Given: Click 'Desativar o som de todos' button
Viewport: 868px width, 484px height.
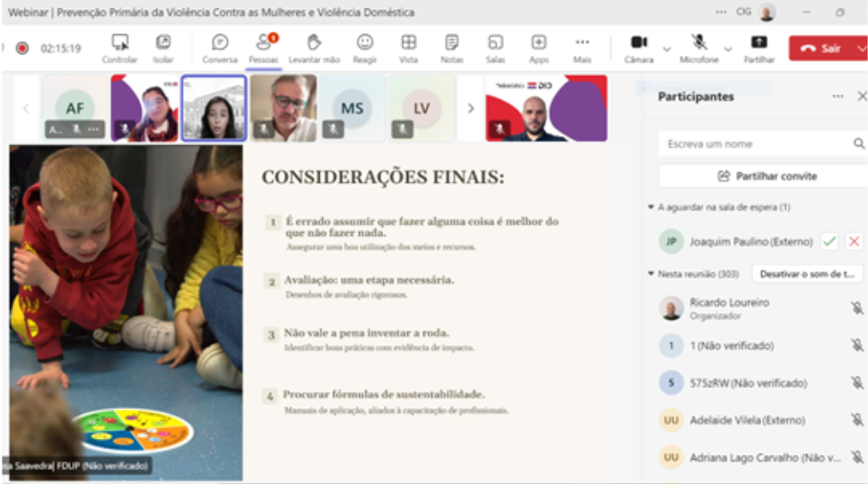Looking at the screenshot, I should point(807,274).
